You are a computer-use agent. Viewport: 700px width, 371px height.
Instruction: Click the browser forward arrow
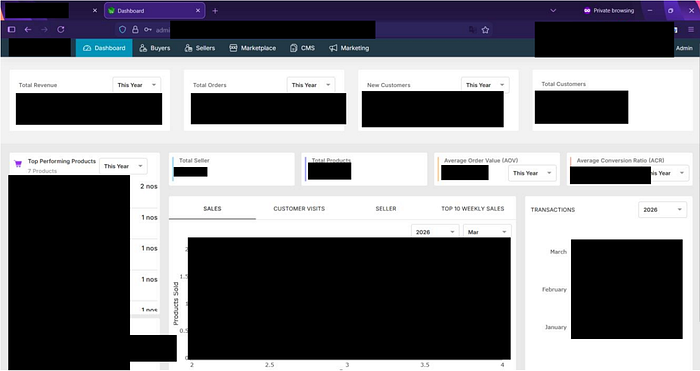(44, 29)
